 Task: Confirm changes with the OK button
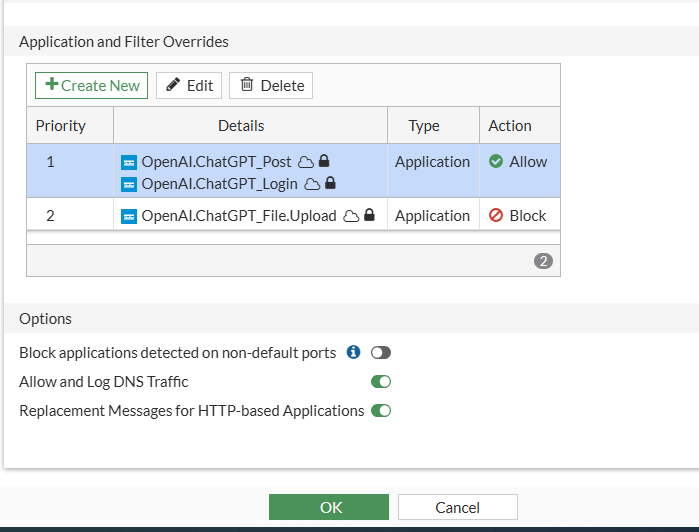tap(328, 507)
